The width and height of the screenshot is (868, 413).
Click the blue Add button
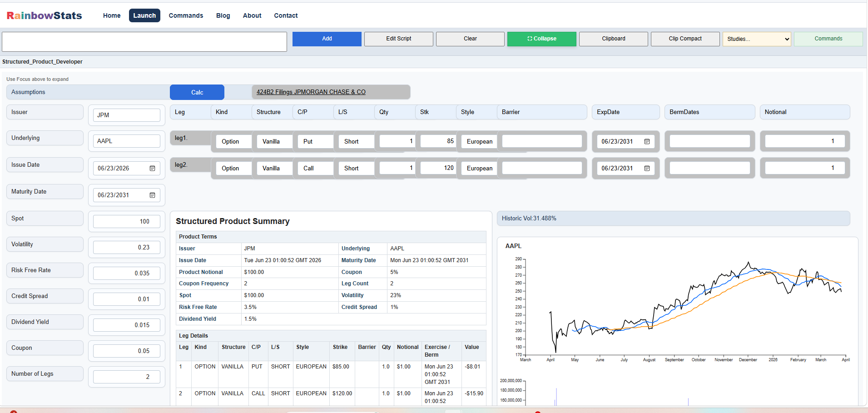pyautogui.click(x=327, y=39)
